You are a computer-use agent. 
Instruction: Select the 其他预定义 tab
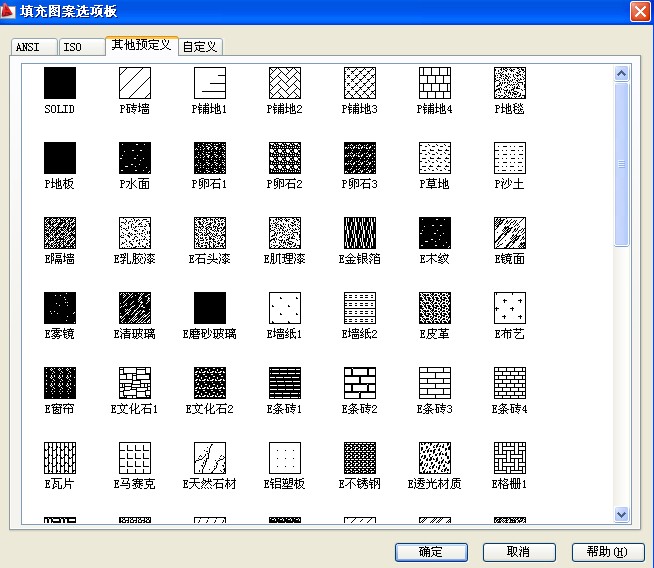tap(142, 45)
